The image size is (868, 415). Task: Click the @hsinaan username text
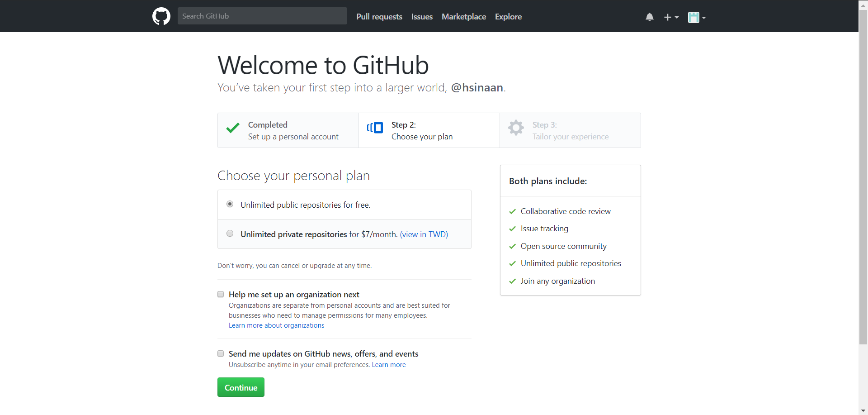tap(477, 87)
